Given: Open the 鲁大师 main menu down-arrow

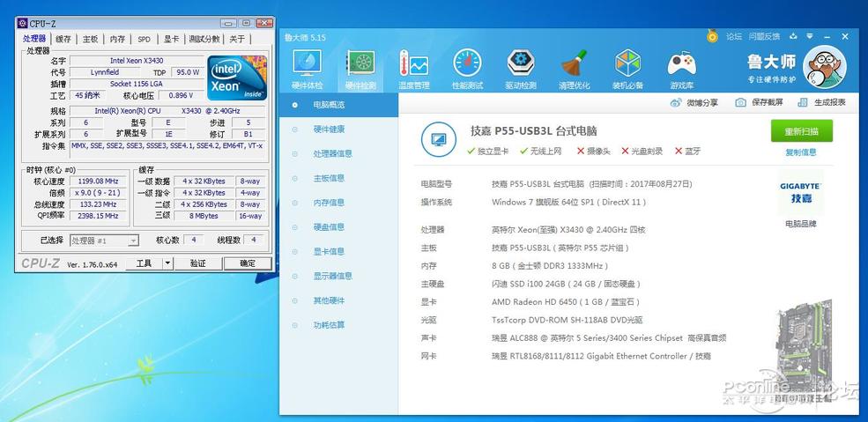Looking at the screenshot, I should [811, 36].
